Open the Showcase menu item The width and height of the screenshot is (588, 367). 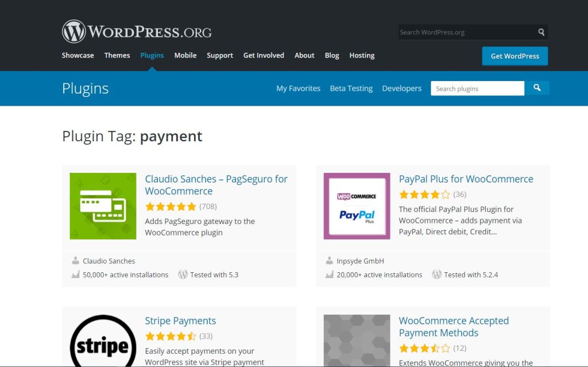click(x=78, y=56)
